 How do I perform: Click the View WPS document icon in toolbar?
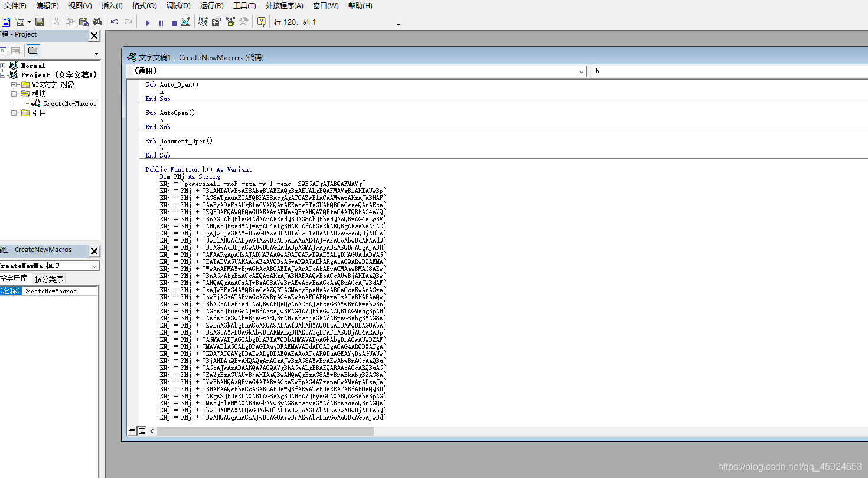(5, 22)
